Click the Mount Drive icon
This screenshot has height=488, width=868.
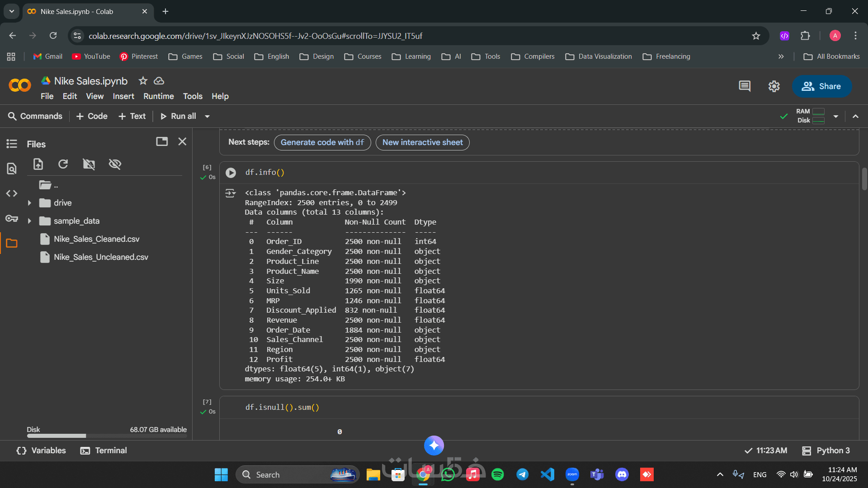coord(89,164)
